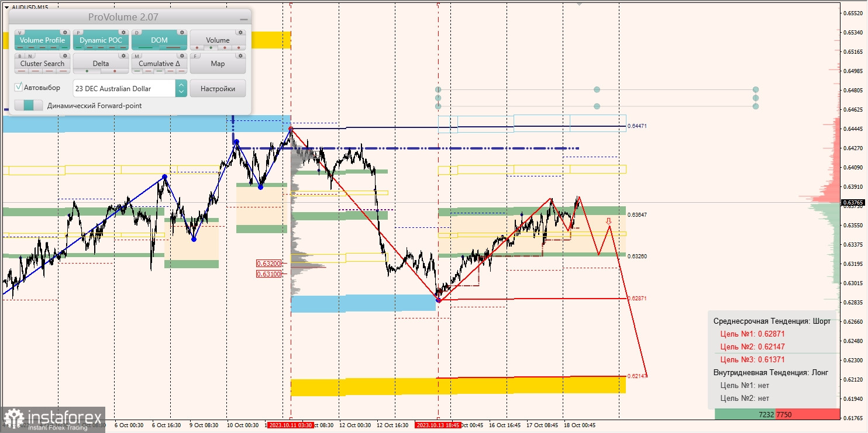This screenshot has height=433, width=868.
Task: Click the green 7232 volume bar
Action: (745, 414)
